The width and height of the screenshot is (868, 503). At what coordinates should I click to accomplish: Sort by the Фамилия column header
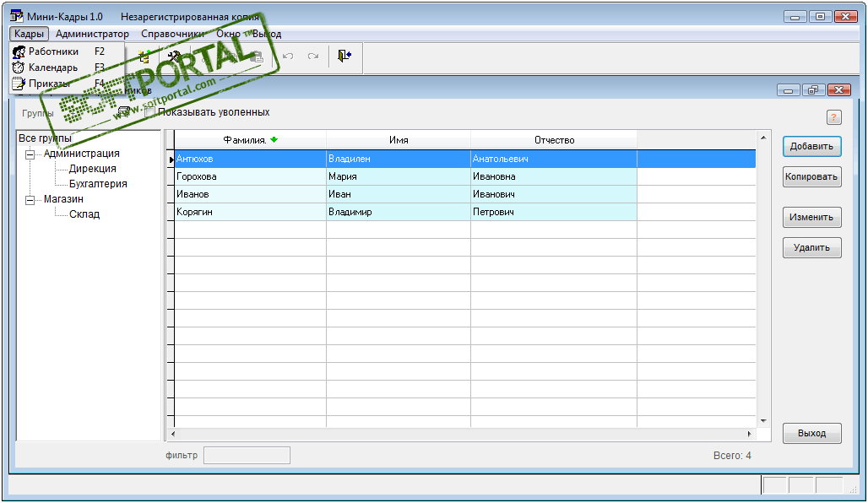click(x=250, y=140)
